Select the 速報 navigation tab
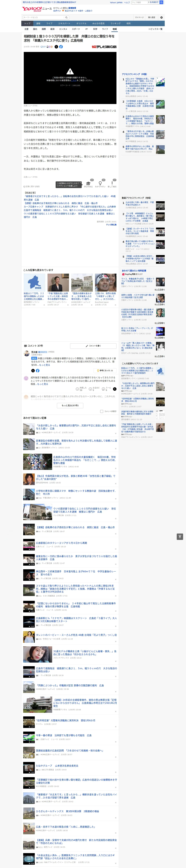This screenshot has height=868, width=186. 38,23
